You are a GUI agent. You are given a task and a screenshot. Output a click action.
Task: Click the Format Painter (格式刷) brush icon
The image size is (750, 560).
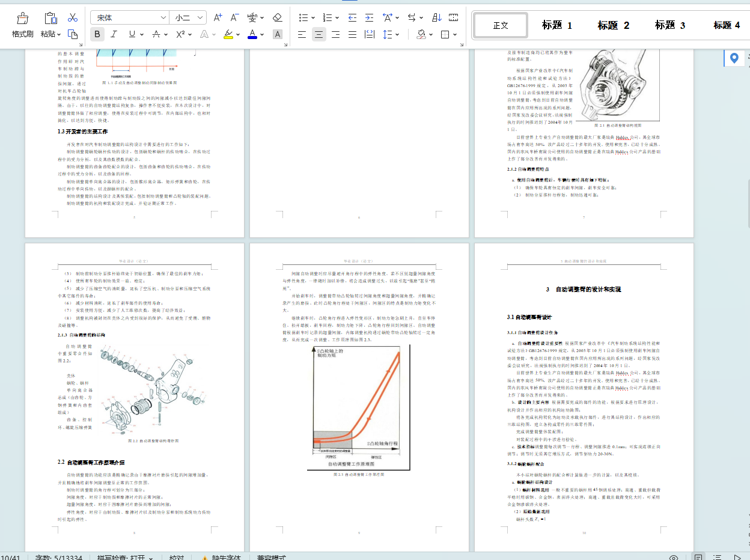(22, 18)
